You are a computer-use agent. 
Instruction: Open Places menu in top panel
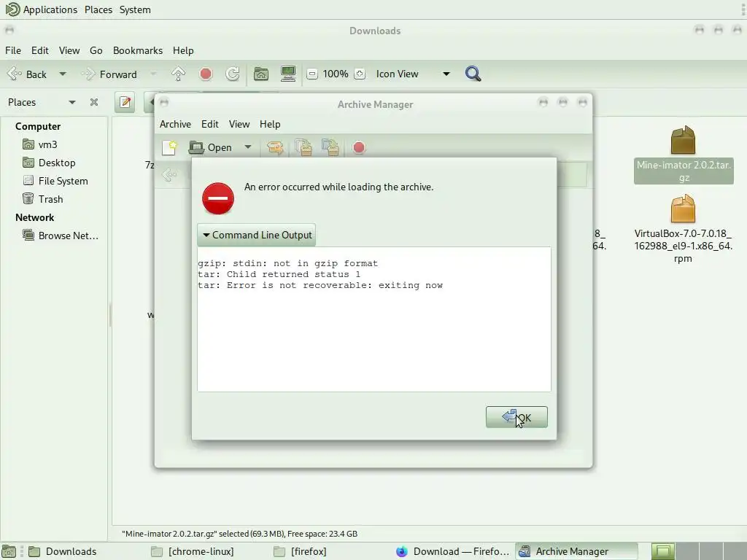98,9
